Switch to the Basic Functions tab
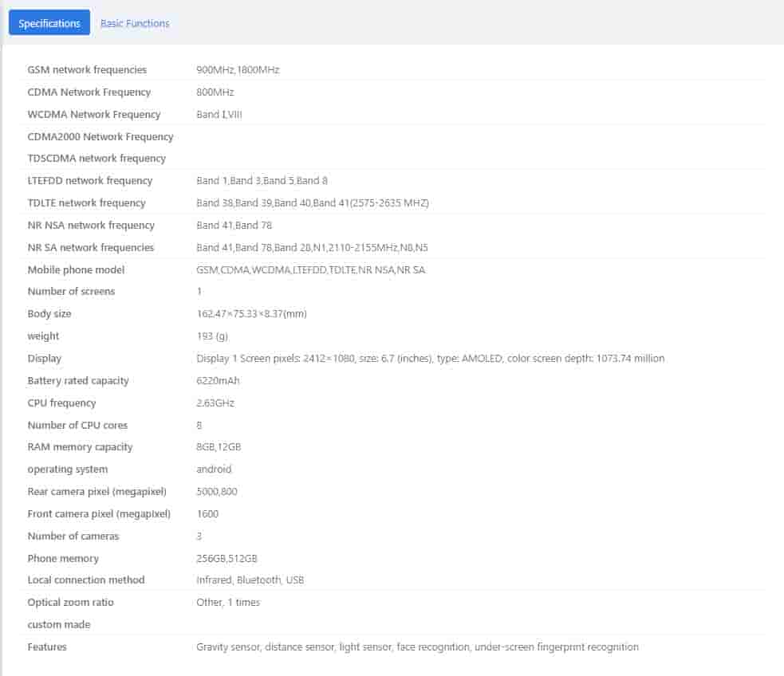 point(135,23)
